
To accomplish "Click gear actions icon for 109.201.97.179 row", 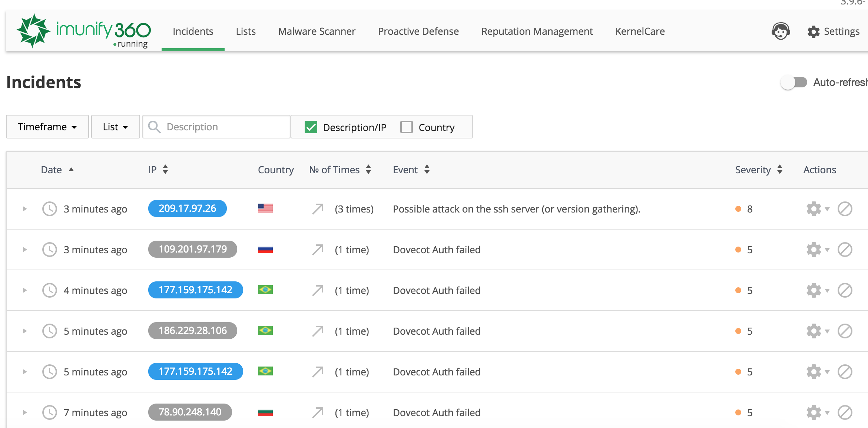I will point(814,250).
